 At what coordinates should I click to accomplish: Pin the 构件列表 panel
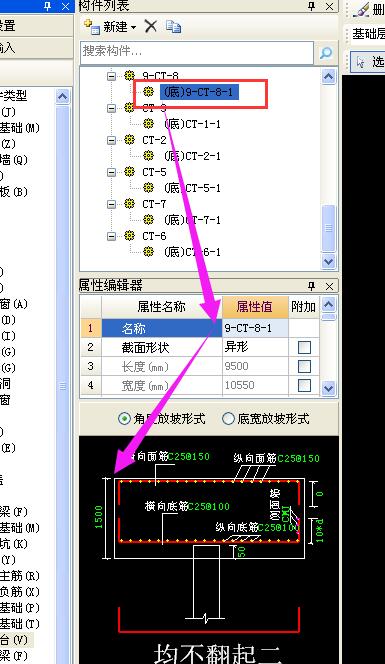click(311, 6)
